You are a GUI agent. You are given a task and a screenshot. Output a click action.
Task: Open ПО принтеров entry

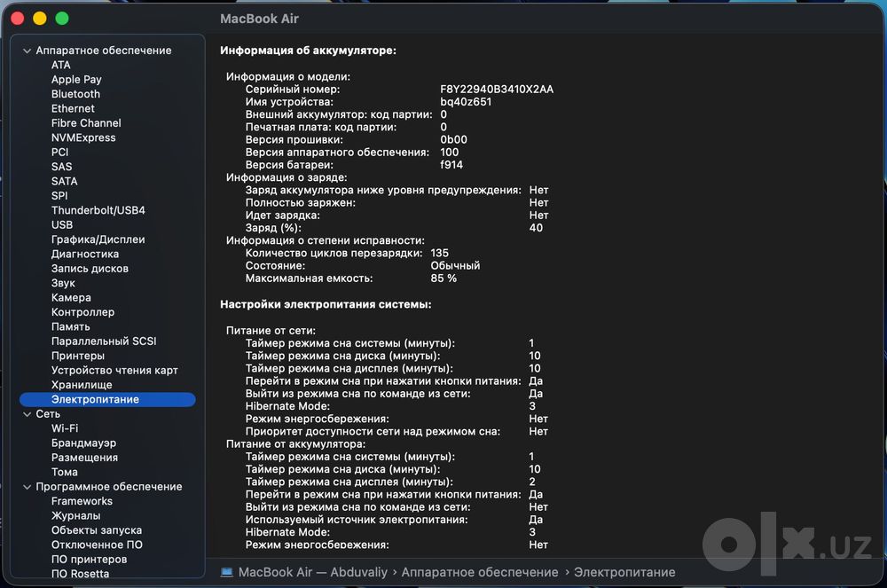[90, 559]
